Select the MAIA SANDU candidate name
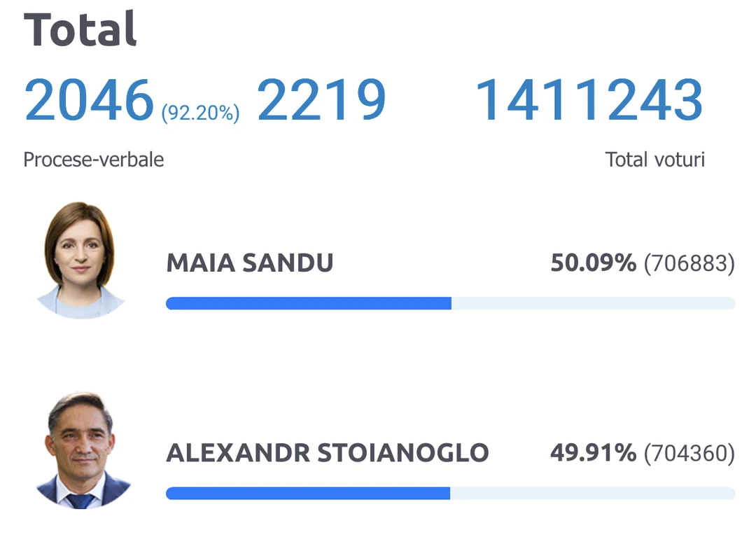Screen dimensions: 756x537 pyautogui.click(x=250, y=264)
